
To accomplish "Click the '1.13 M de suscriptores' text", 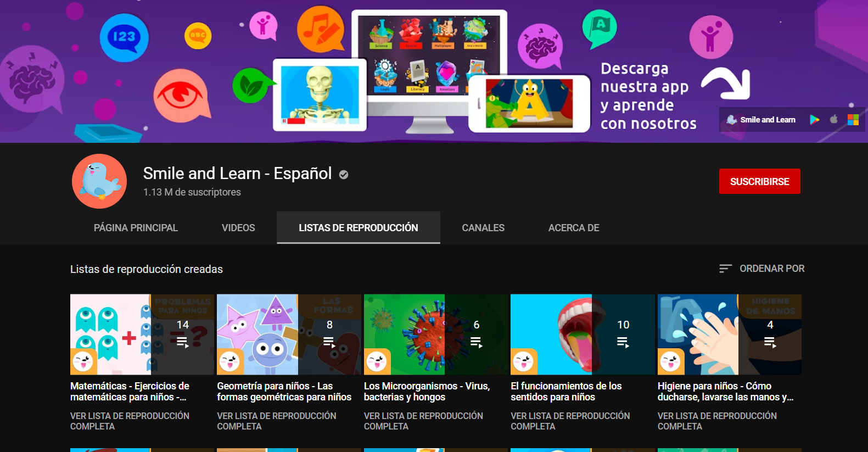I will click(192, 192).
